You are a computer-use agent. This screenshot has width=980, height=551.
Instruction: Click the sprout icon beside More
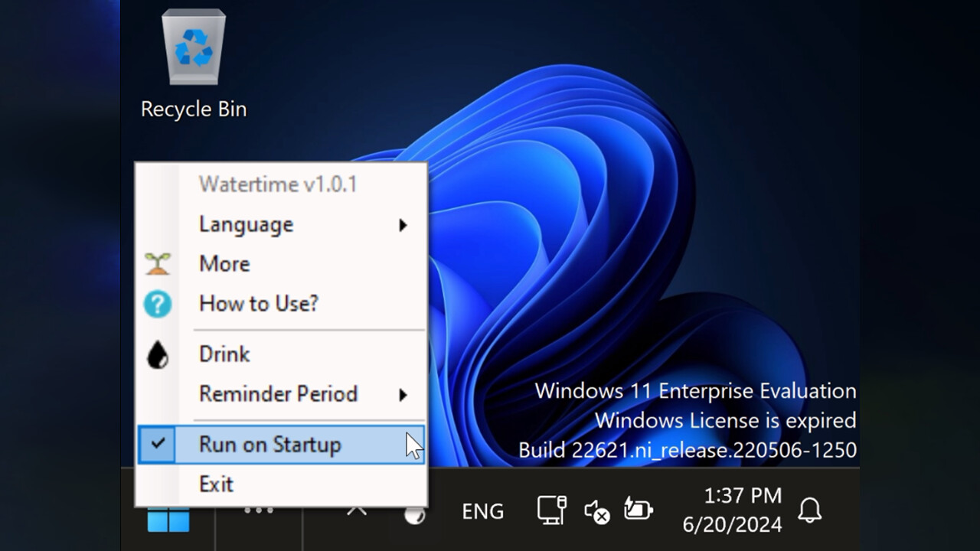tap(157, 263)
